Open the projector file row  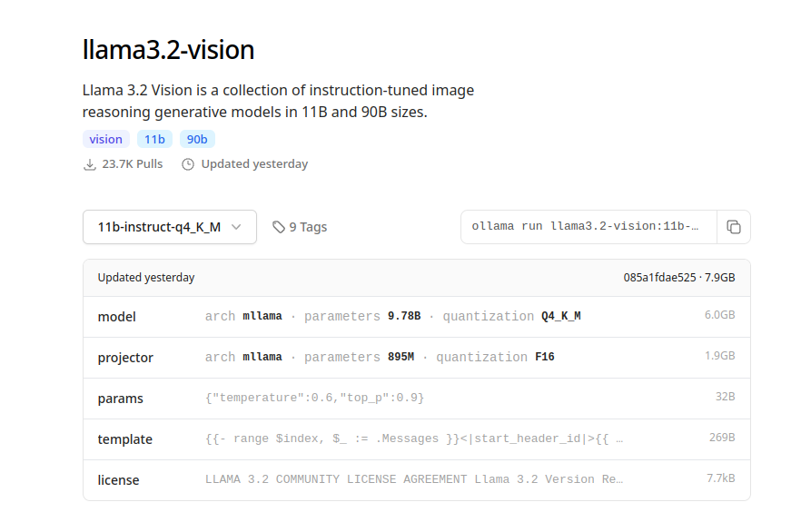click(x=125, y=358)
